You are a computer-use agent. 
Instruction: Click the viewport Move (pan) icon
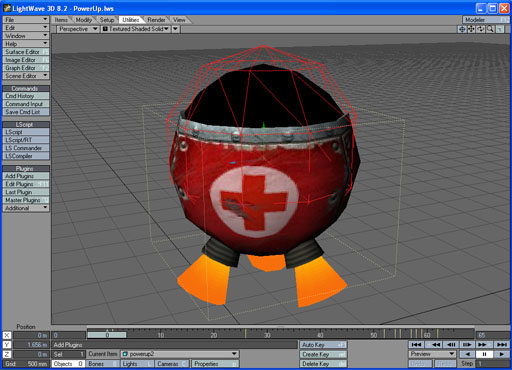(471, 29)
